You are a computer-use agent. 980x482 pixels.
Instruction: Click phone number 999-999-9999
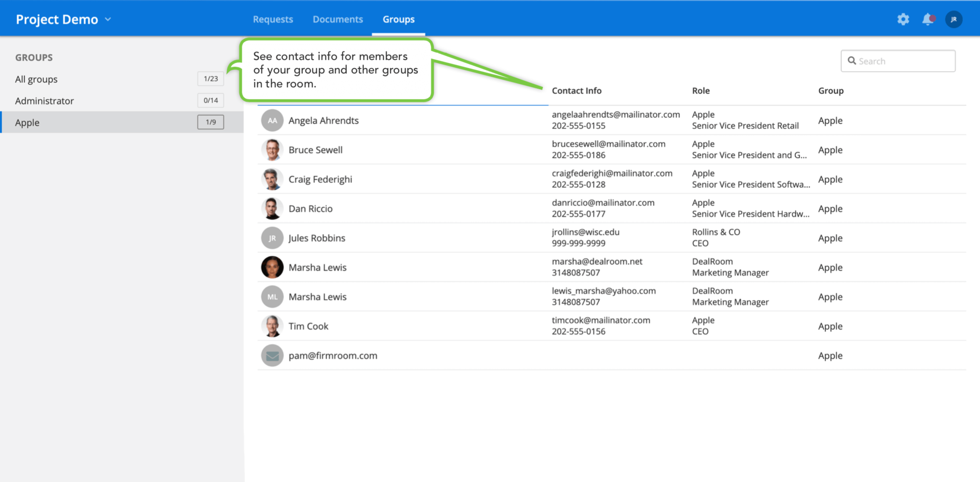[578, 244]
